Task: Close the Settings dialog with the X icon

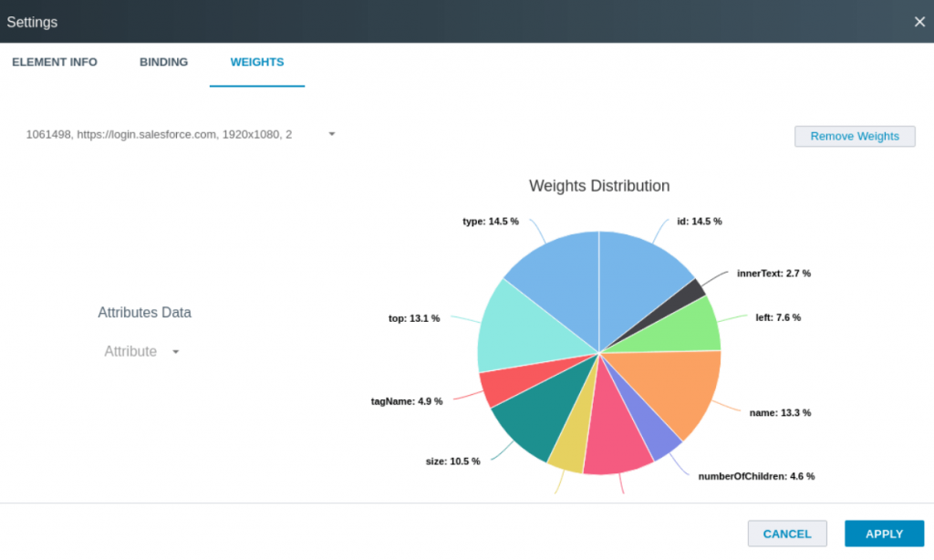Action: pos(919,22)
